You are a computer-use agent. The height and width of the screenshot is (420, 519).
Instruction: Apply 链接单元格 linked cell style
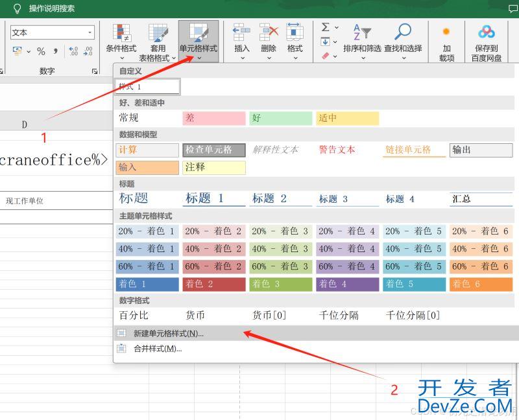[x=415, y=150]
